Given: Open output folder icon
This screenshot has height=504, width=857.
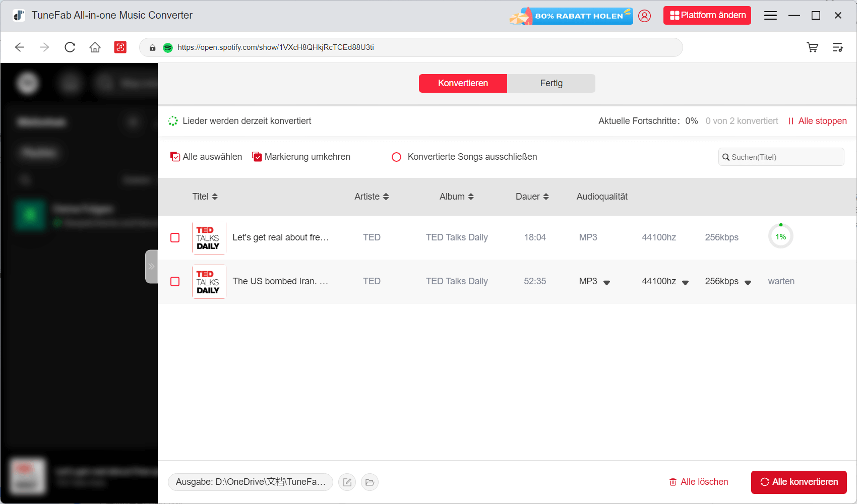Looking at the screenshot, I should click(370, 482).
